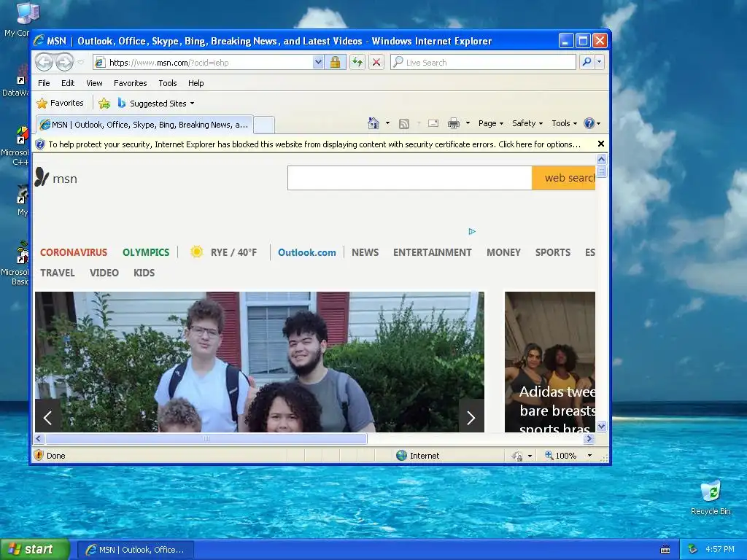
Task: Open the VIDEO section link
Action: point(104,273)
